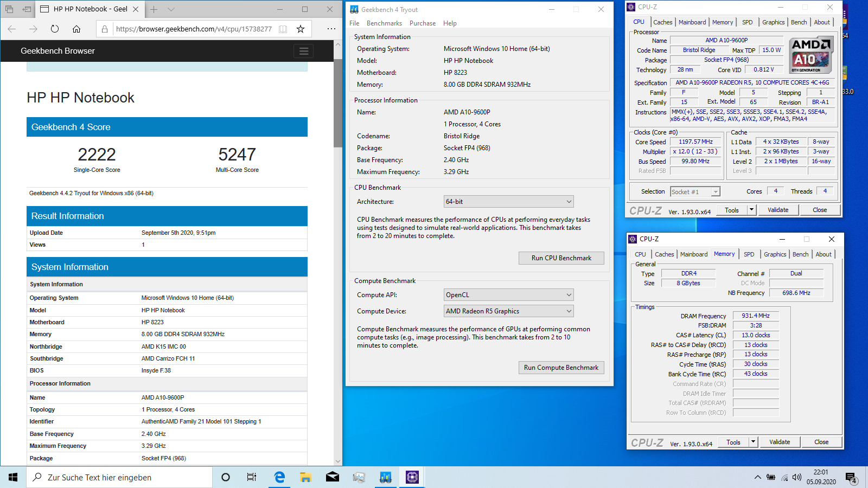Go back in Edge browser
This screenshot has height=488, width=868.
[12, 29]
